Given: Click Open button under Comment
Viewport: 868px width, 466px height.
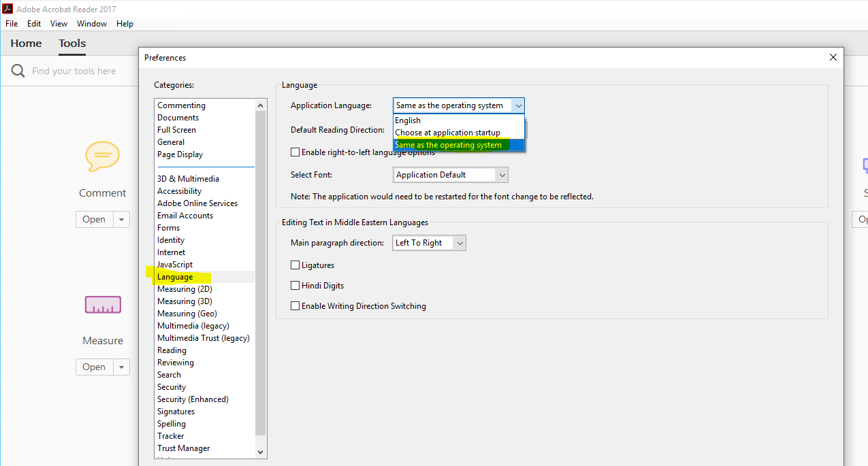Looking at the screenshot, I should click(x=94, y=219).
